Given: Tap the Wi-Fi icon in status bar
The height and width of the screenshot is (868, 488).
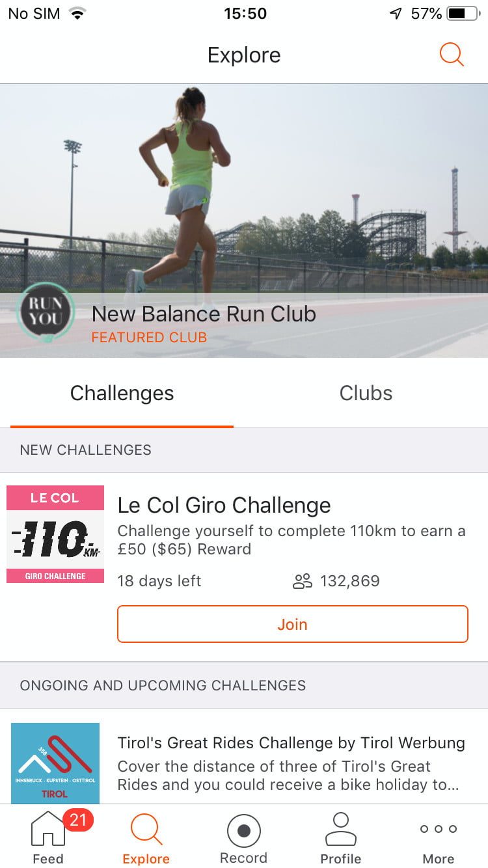Looking at the screenshot, I should click(78, 14).
